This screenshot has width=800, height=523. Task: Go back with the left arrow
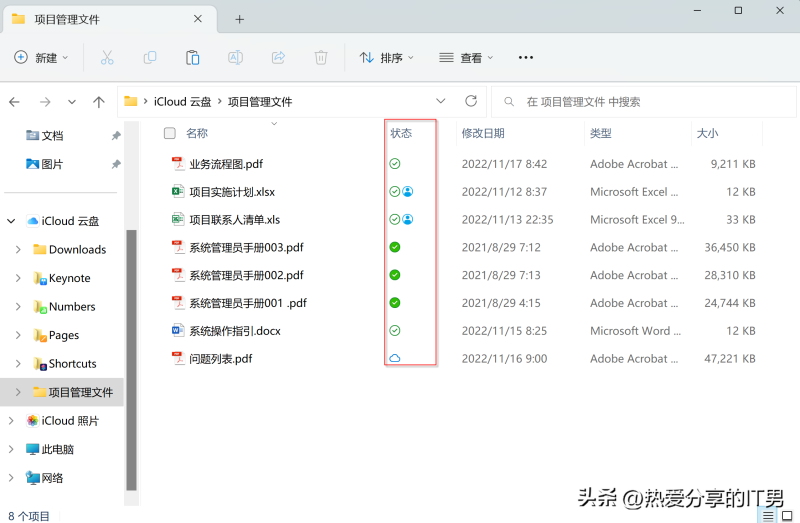click(x=14, y=102)
